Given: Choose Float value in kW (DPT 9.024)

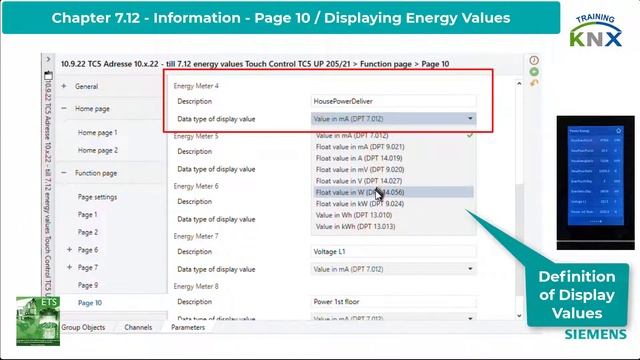Looking at the screenshot, I should 394,204.
